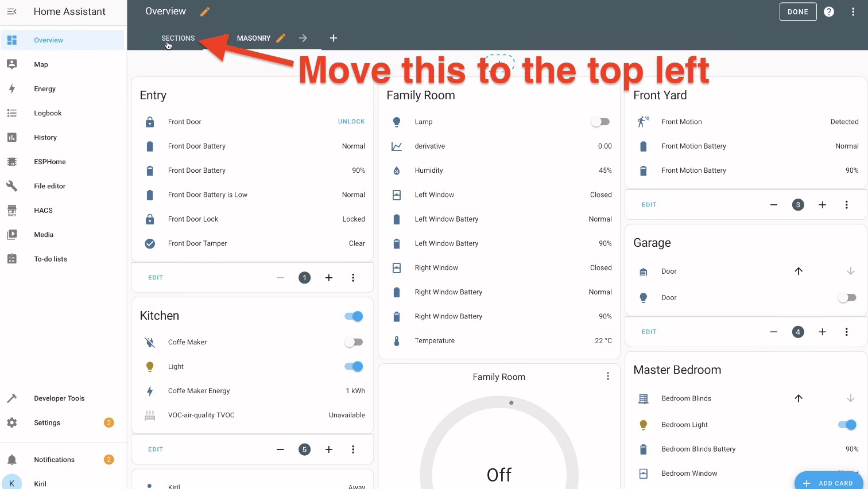The height and width of the screenshot is (489, 868).
Task: Click the Front Door lock icon
Action: tap(150, 122)
